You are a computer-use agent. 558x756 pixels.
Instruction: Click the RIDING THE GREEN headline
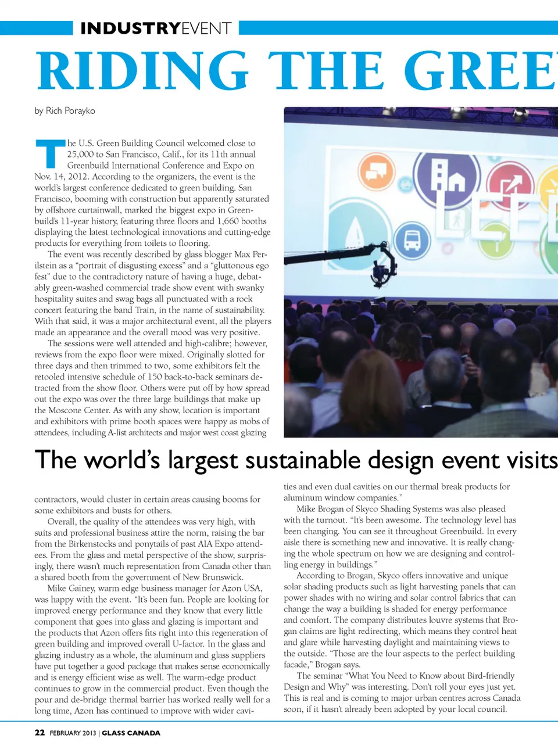pos(296,71)
